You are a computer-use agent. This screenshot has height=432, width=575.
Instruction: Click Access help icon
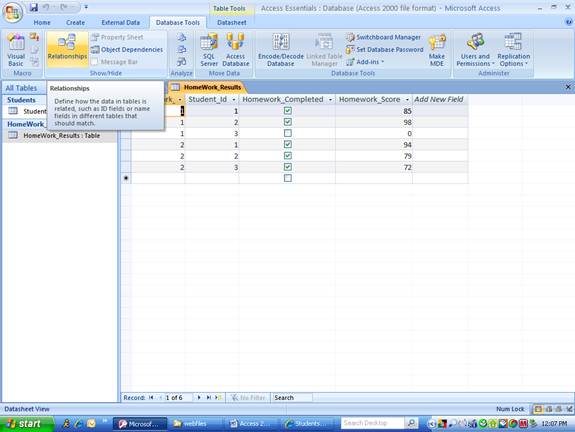pos(569,22)
